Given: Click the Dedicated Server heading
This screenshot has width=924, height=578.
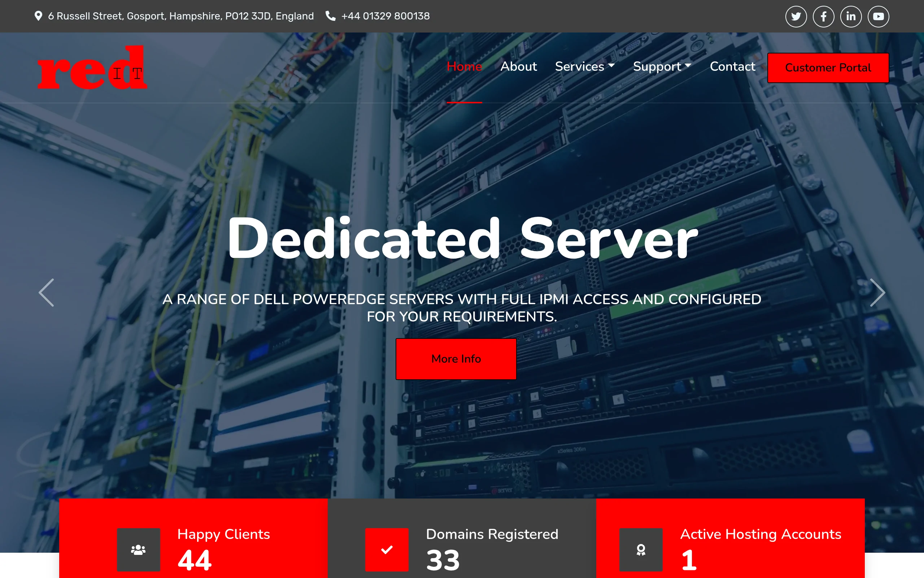Looking at the screenshot, I should 462,238.
